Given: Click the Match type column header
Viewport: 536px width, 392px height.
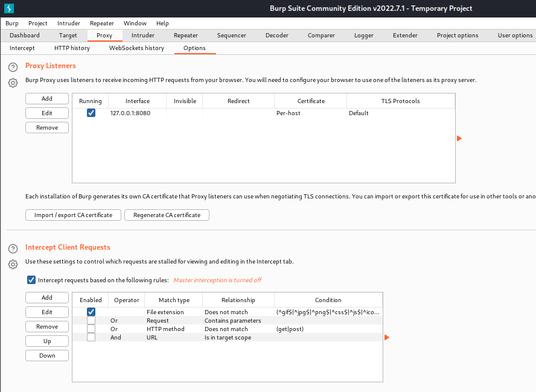Looking at the screenshot, I should 174,300.
